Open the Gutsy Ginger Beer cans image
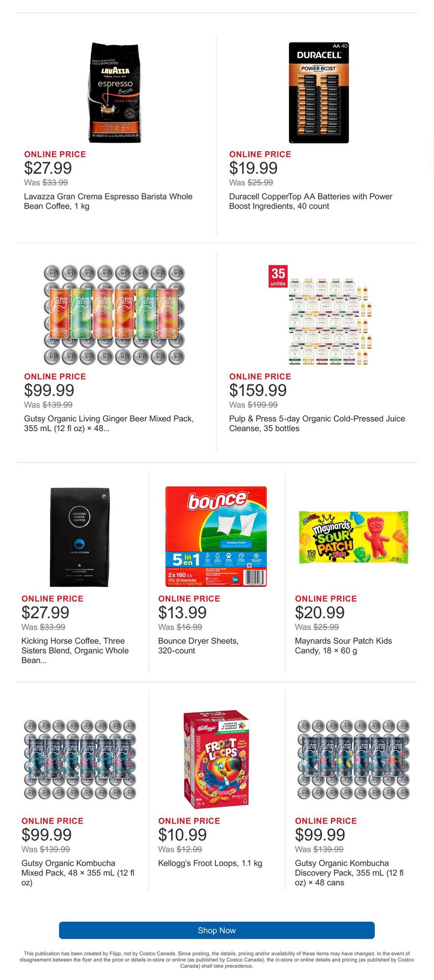434x980 pixels. tap(114, 314)
